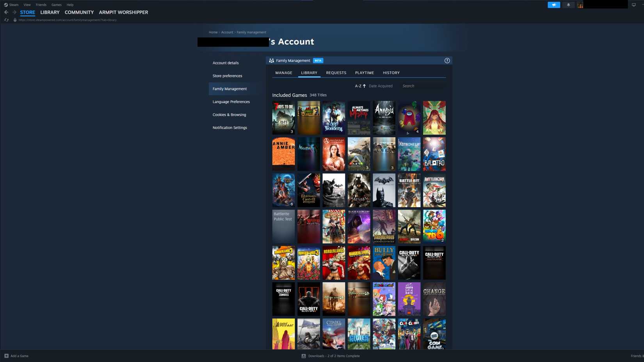Open the notifications bell

click(568, 5)
